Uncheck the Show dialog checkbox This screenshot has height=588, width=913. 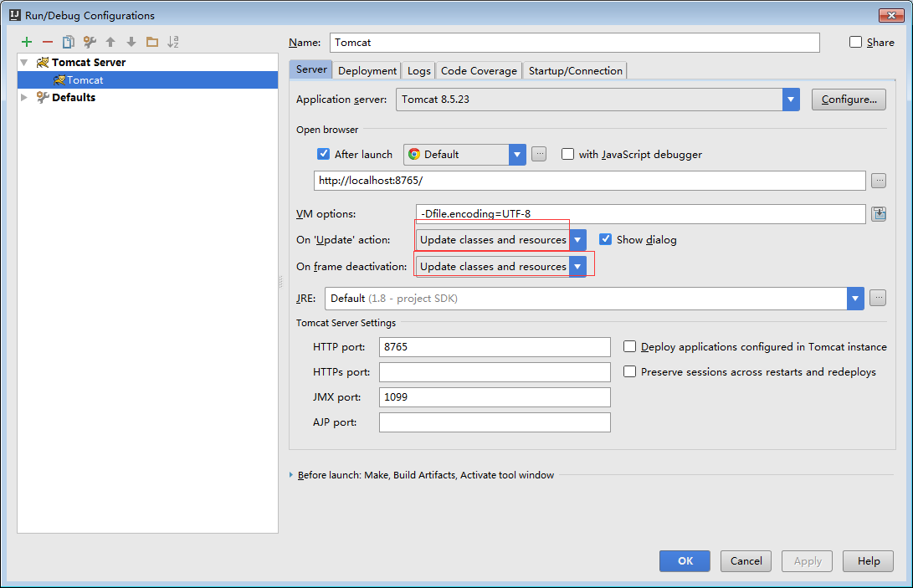pos(606,239)
